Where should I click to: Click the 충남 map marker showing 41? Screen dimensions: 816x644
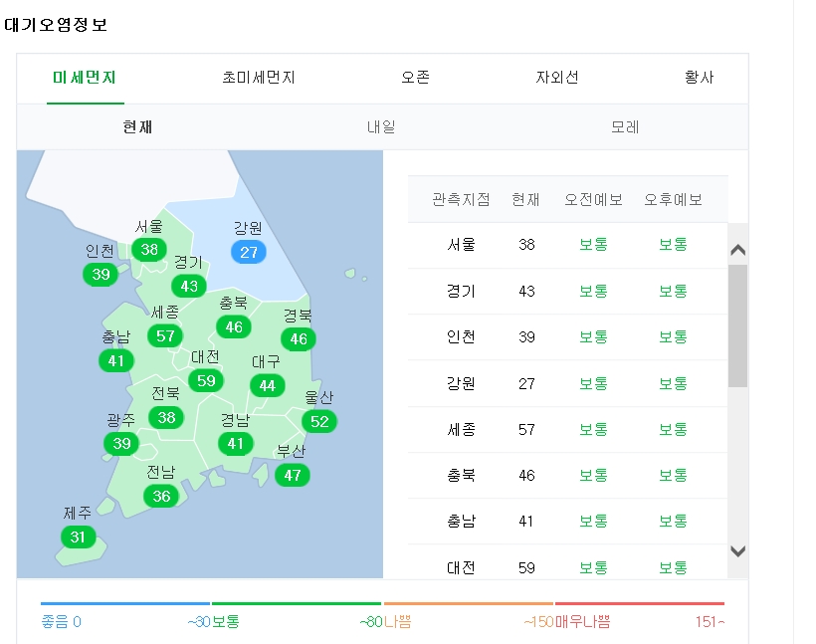coord(116,360)
